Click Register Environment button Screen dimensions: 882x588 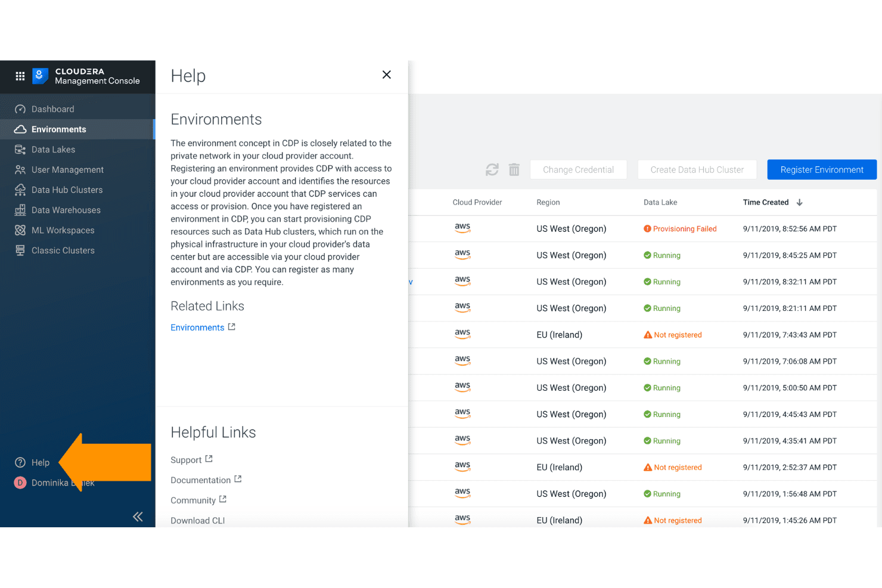tap(822, 170)
